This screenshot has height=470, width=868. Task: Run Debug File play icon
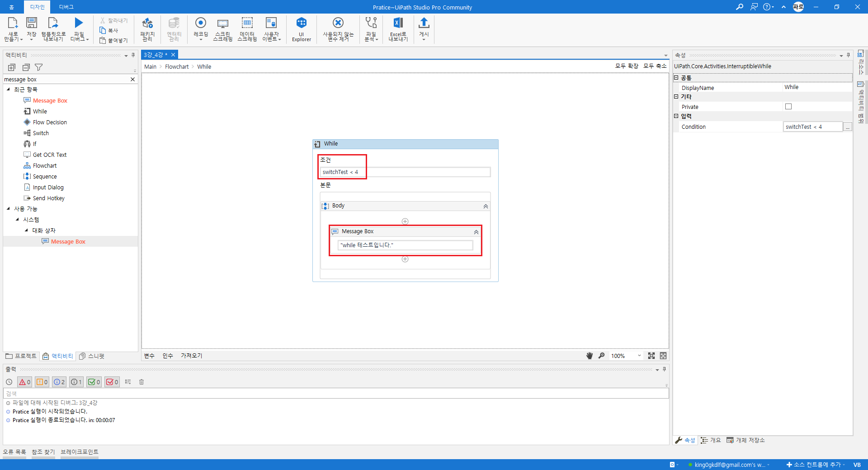(79, 23)
